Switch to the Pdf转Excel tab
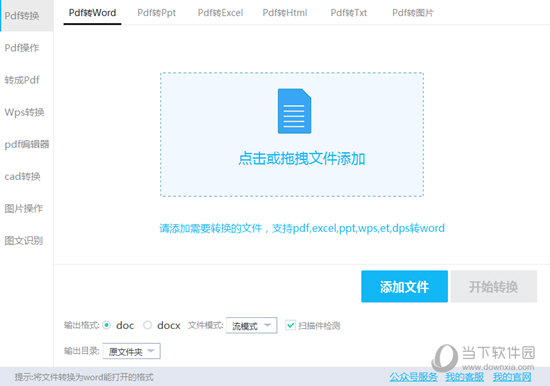The image size is (550, 386). 220,13
